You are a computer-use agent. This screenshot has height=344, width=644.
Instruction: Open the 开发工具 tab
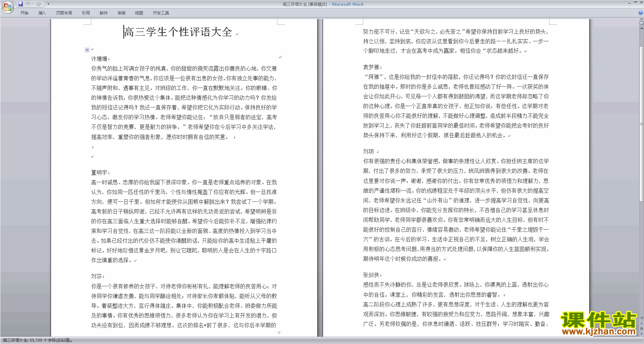(x=161, y=13)
